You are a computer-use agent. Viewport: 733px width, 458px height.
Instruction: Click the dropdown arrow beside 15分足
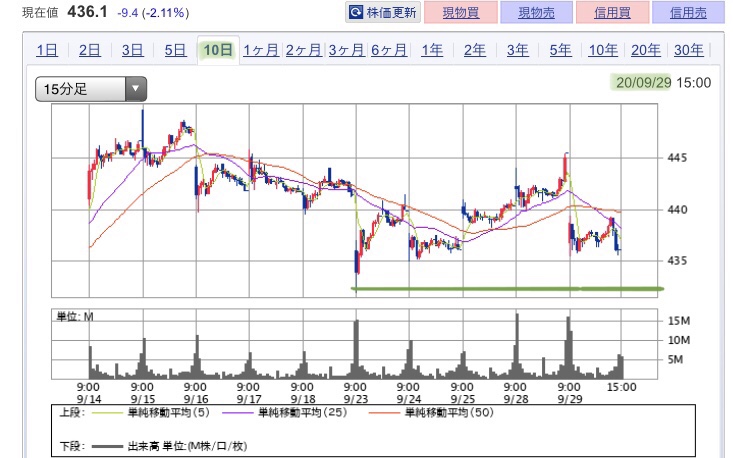(136, 89)
